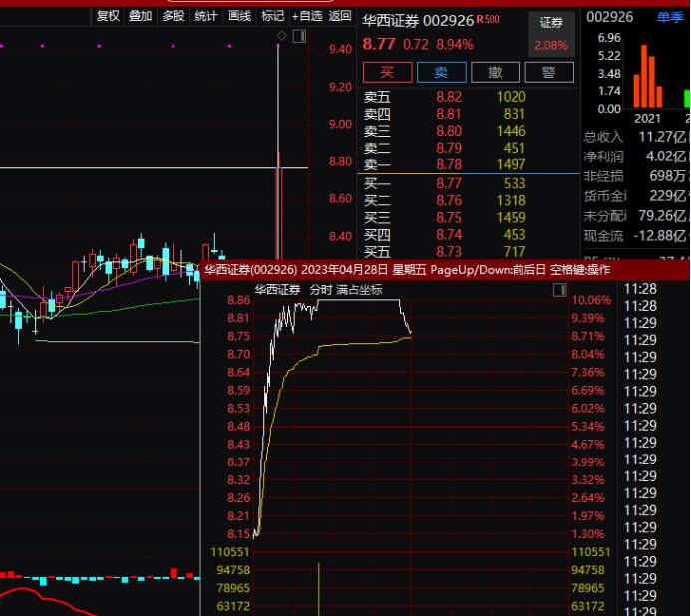Add stock via +自选 button
The image size is (691, 616).
point(307,16)
